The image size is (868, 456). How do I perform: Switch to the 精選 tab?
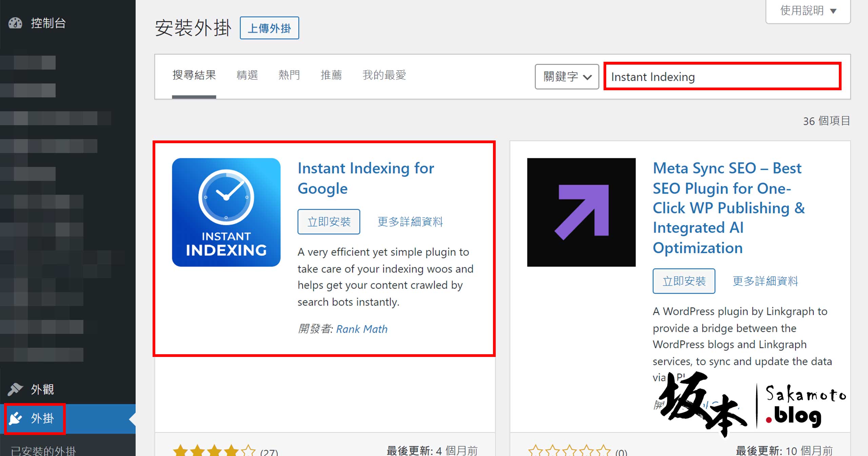pyautogui.click(x=247, y=75)
